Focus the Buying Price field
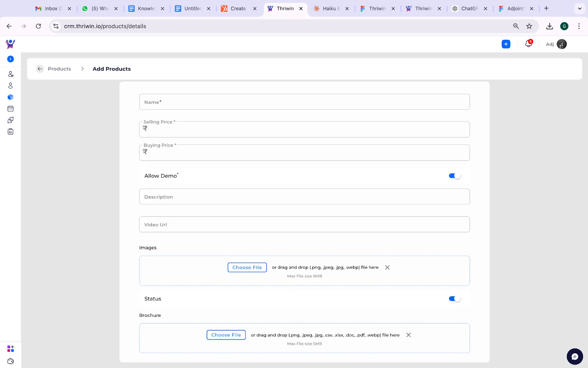Screen dimensions: 588x368 (x=305, y=152)
